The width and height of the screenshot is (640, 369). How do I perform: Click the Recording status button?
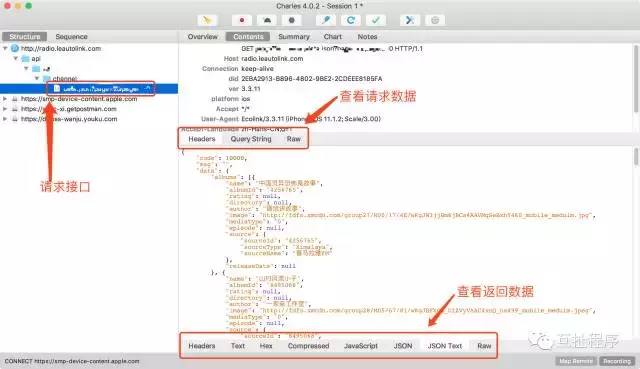coord(617,361)
